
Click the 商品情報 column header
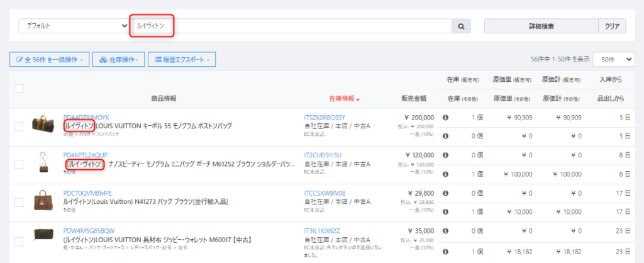(164, 99)
